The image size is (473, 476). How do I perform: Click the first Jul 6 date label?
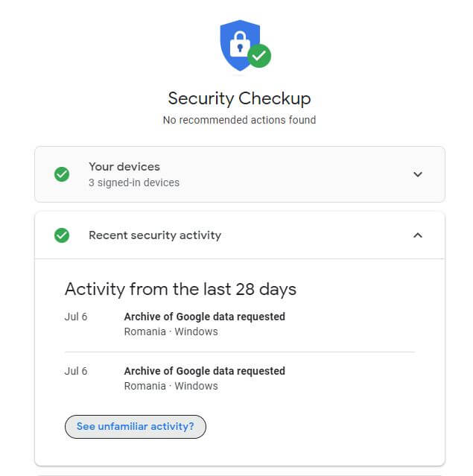[76, 317]
